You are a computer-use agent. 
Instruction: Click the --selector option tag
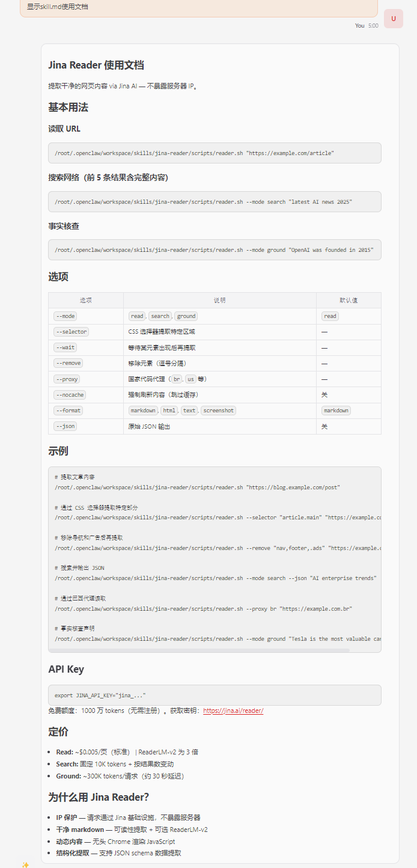[x=71, y=332]
